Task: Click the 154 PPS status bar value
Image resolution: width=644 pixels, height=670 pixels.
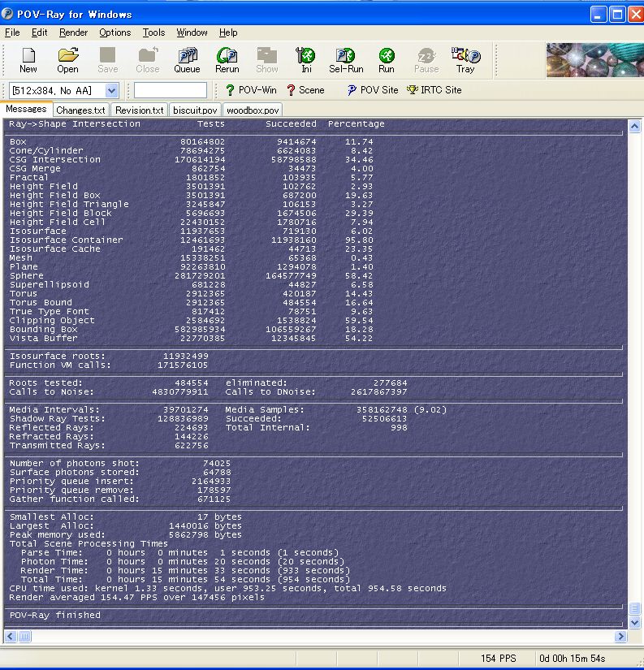Action: (499, 659)
